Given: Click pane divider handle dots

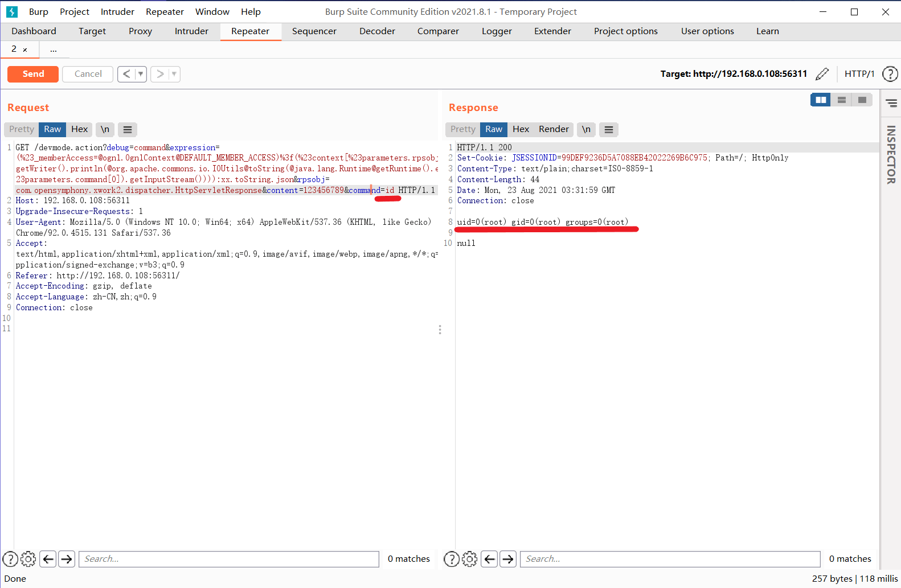Looking at the screenshot, I should coord(440,330).
